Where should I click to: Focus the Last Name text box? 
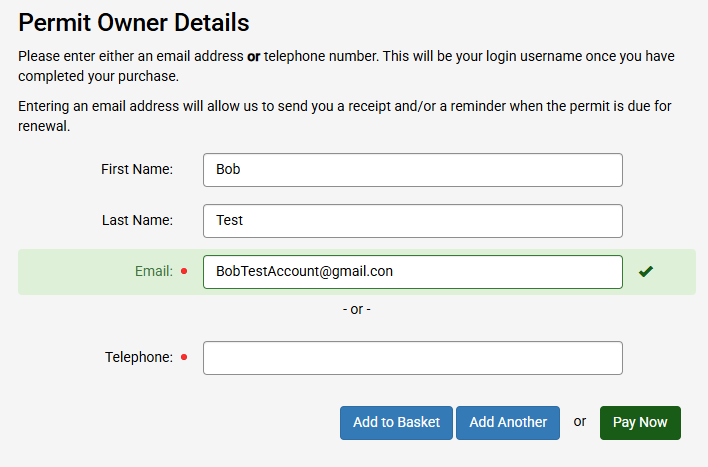point(412,221)
